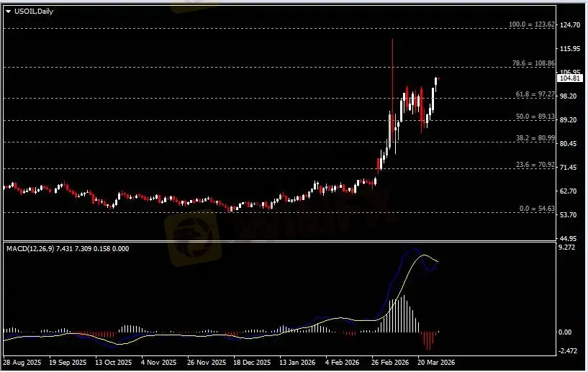The width and height of the screenshot is (588, 372).
Task: Select the 0.0 = 54.63 Fibonacci label
Action: [537, 209]
